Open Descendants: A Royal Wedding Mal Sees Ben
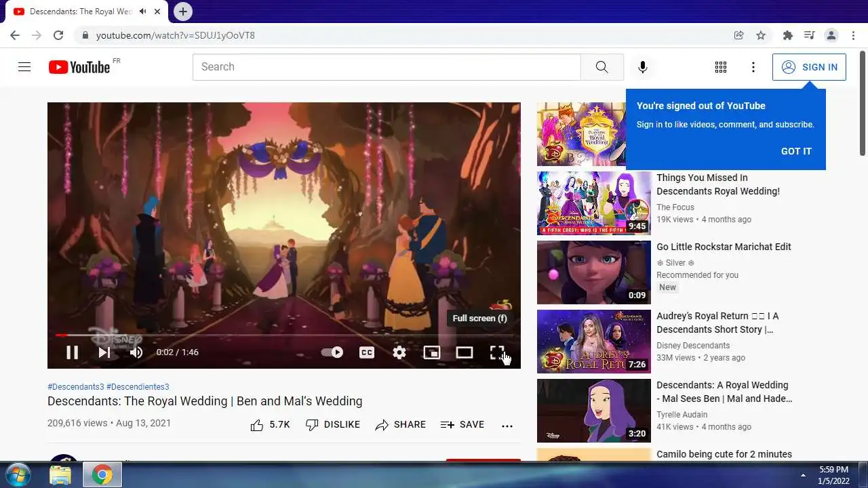The width and height of the screenshot is (868, 488). click(x=724, y=392)
